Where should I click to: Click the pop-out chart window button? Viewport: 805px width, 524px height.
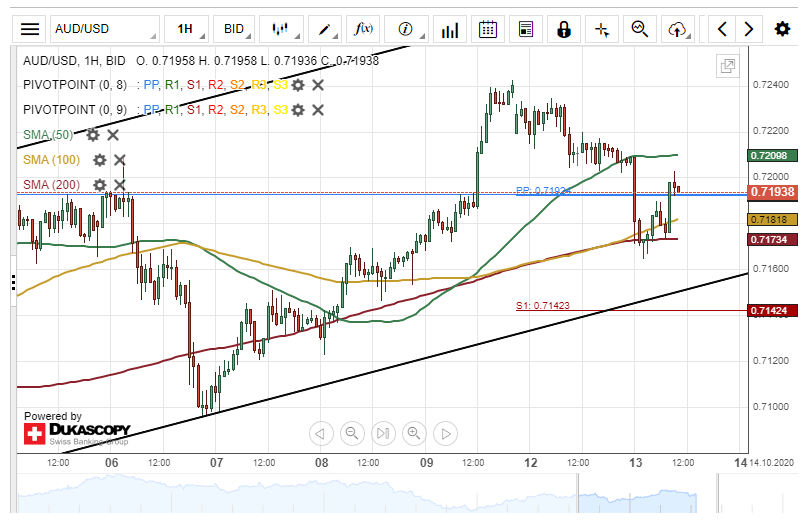click(x=727, y=67)
